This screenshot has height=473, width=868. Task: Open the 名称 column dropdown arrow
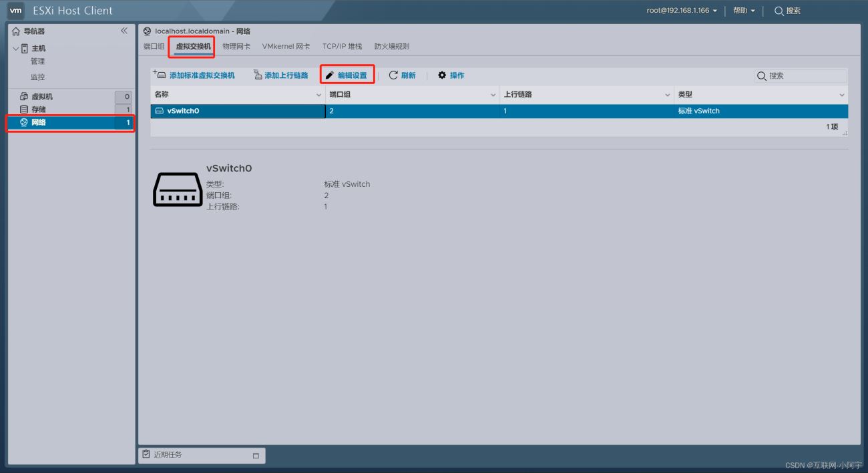tap(318, 95)
